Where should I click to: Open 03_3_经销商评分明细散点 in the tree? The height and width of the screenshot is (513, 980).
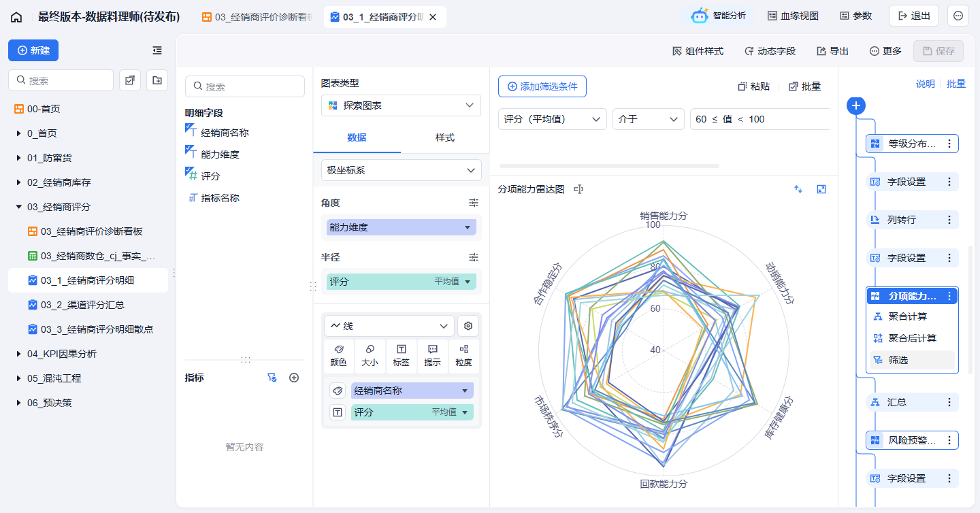pos(88,329)
